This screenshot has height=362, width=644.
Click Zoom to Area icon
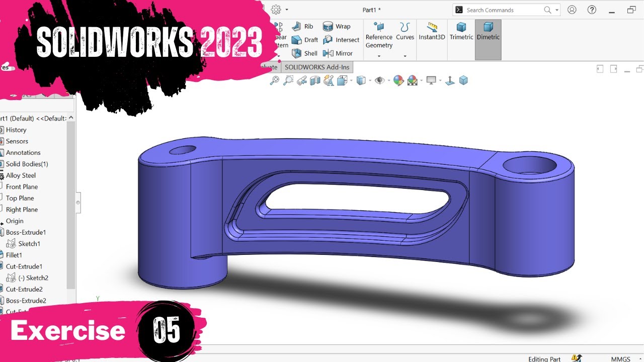click(x=288, y=80)
